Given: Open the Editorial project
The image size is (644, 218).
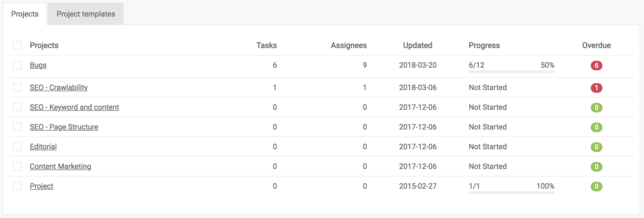Looking at the screenshot, I should point(43,147).
